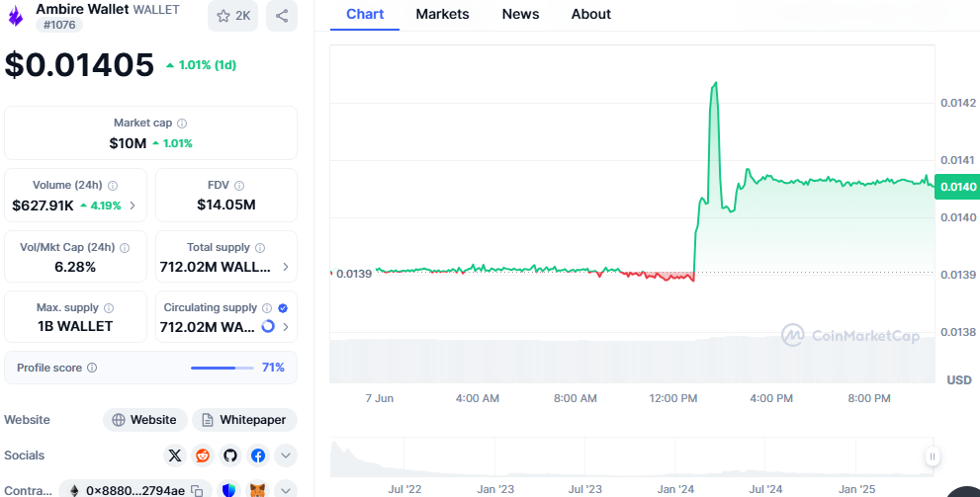Click the Ethereum contract address 0x8880...2794ae
This screenshot has width=980, height=497.
pos(135,490)
